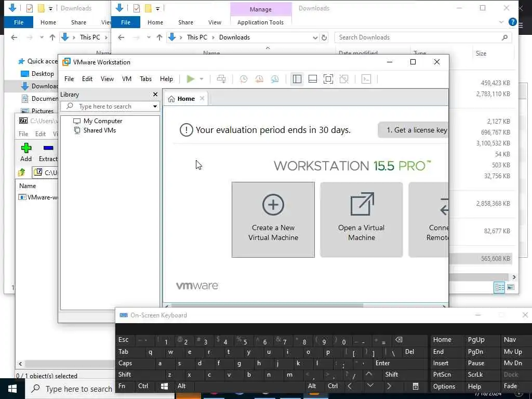Select Desktop in Explorer Quick access
Viewport: 532px width, 399px height.
37,74
